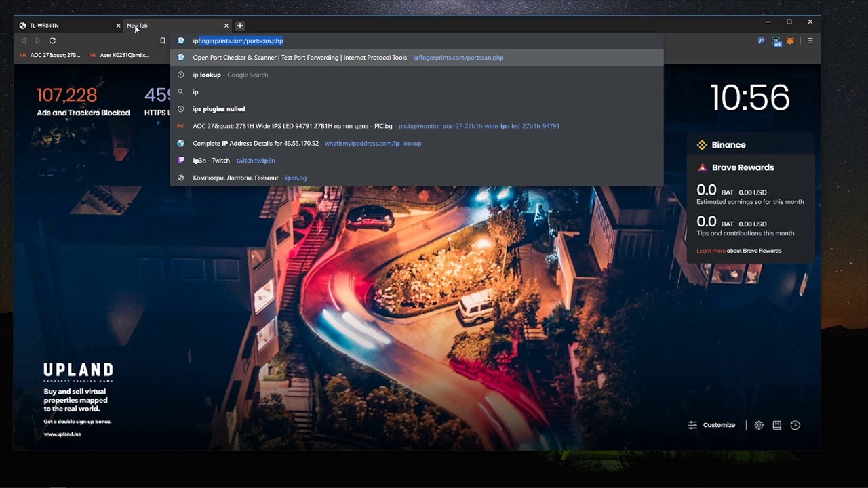
Task: Choose the Complete IP Address Details suggestion
Action: [x=416, y=144]
